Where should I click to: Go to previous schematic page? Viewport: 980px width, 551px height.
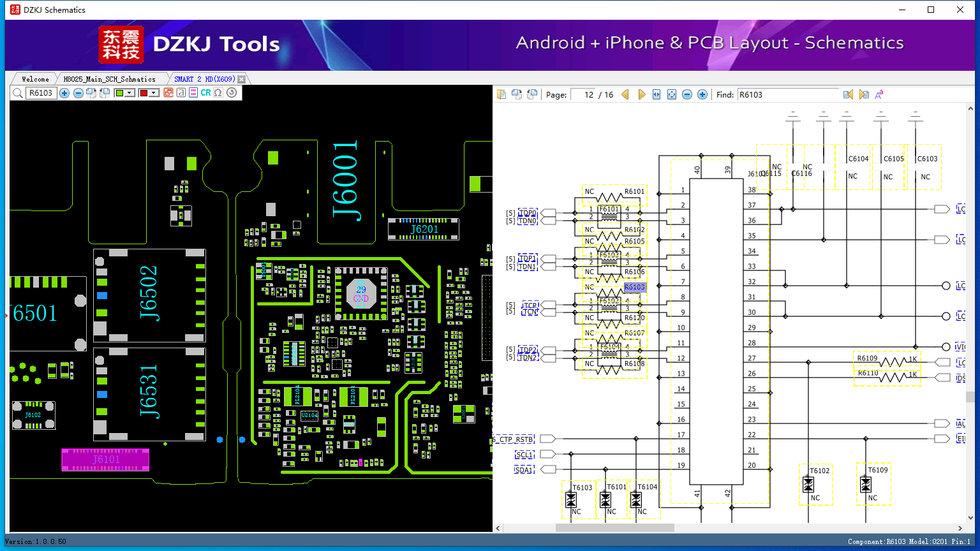pyautogui.click(x=625, y=94)
